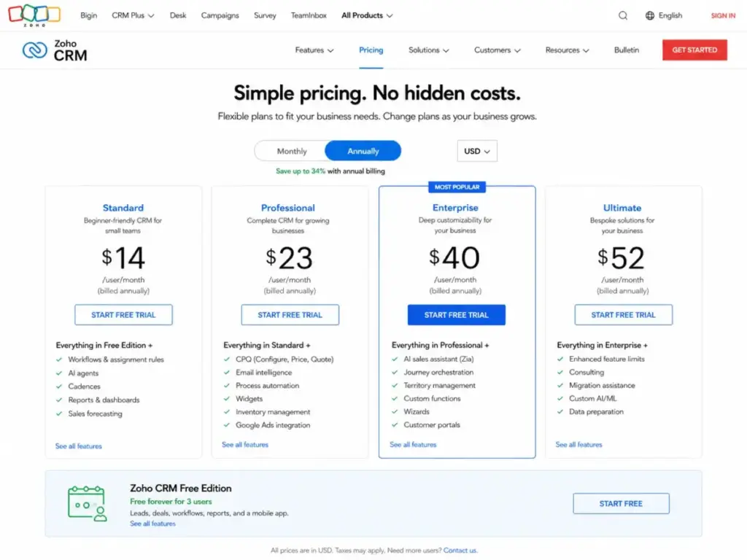Click 'Migration assistance' feature item

coord(602,385)
